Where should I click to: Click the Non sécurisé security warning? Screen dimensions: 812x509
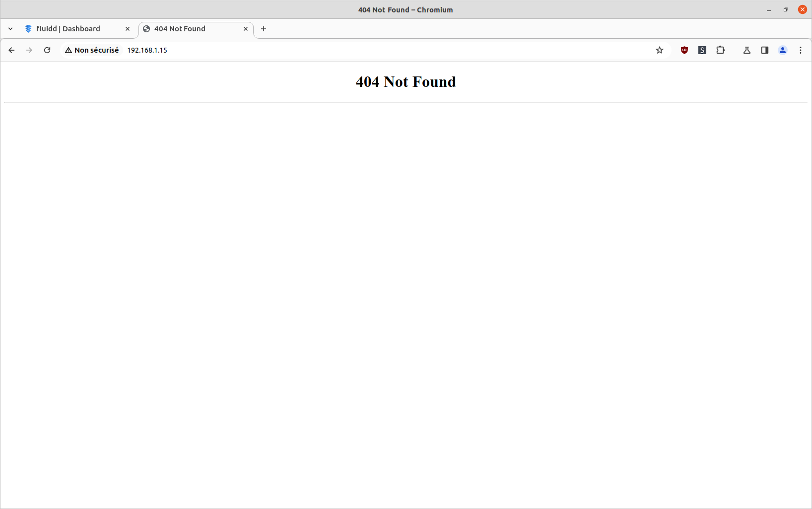pos(92,50)
